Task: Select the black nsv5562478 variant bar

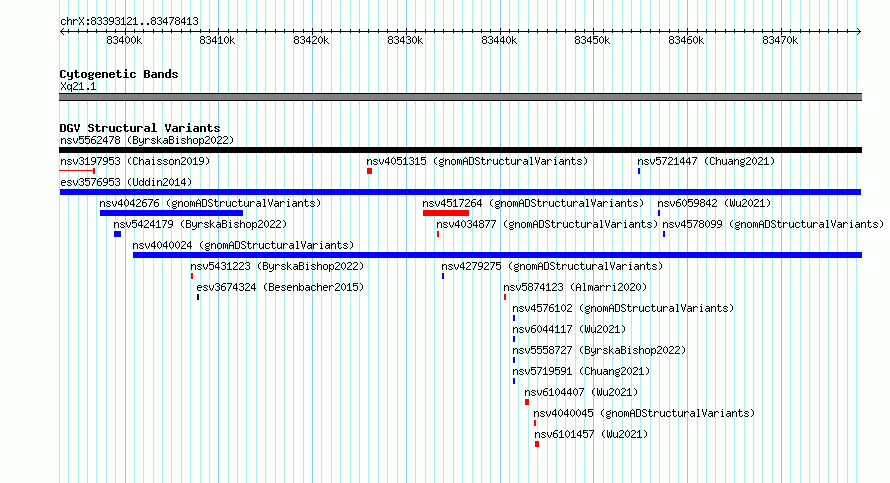Action: pos(460,150)
